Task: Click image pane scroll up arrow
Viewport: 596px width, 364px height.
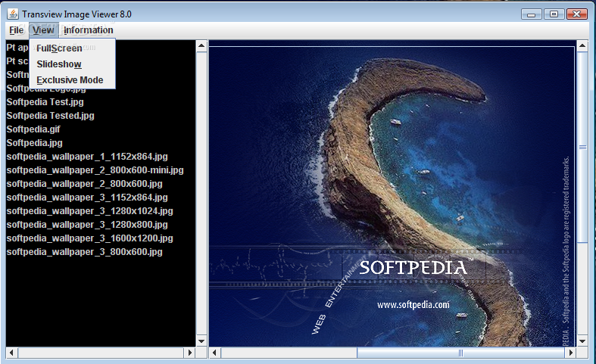Action: [582, 46]
